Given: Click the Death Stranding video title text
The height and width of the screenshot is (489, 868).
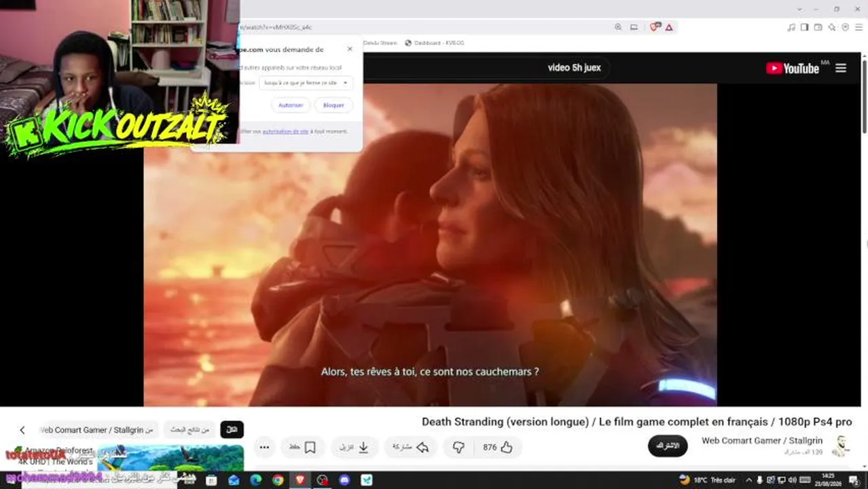Looking at the screenshot, I should [x=637, y=422].
